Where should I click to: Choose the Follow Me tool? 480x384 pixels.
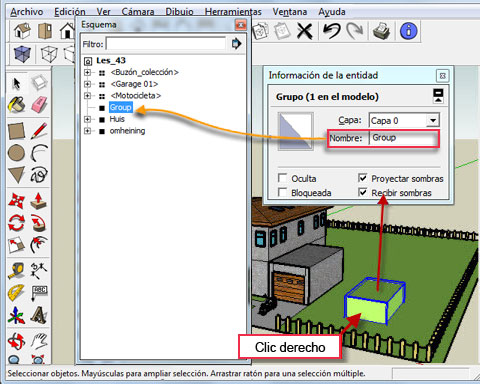coord(39,223)
